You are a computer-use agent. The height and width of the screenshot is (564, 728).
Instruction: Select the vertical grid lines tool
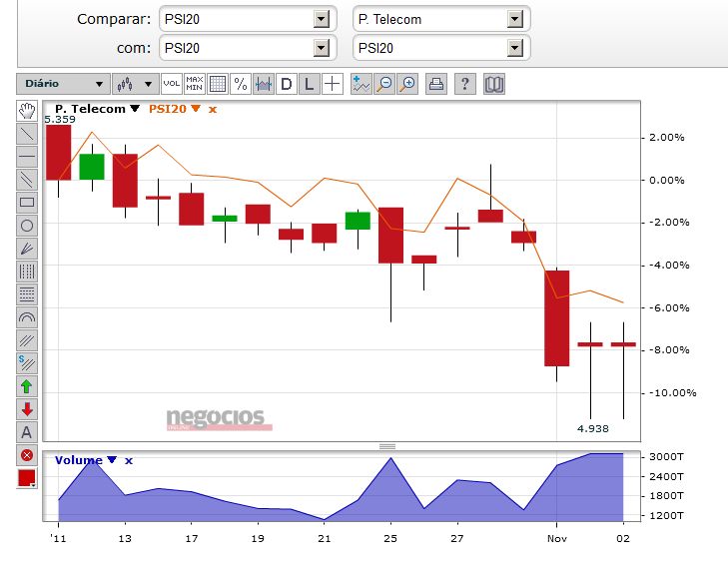click(27, 272)
